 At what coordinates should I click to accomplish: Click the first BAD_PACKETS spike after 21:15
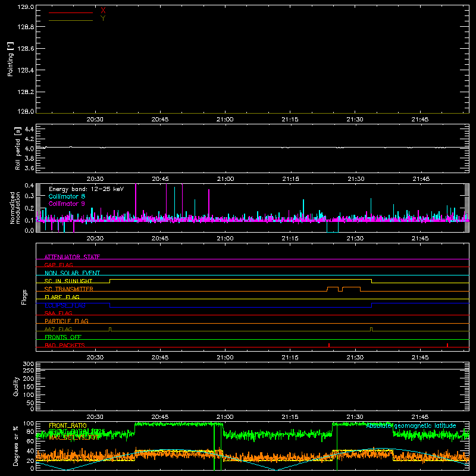point(329,345)
